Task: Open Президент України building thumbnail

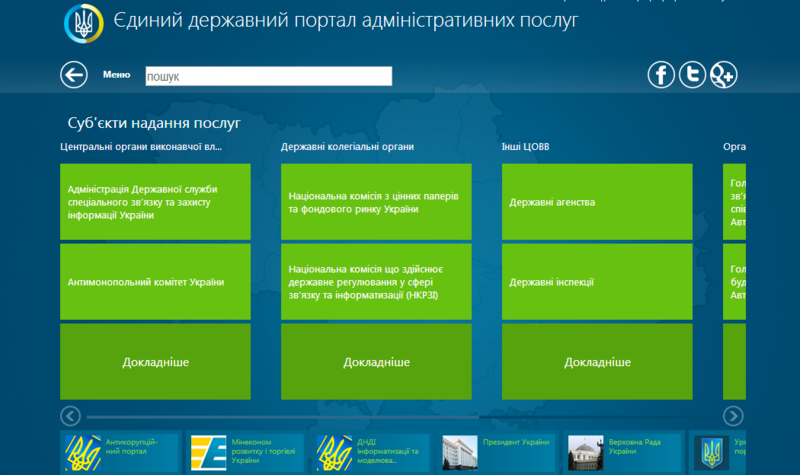Action: (460, 453)
